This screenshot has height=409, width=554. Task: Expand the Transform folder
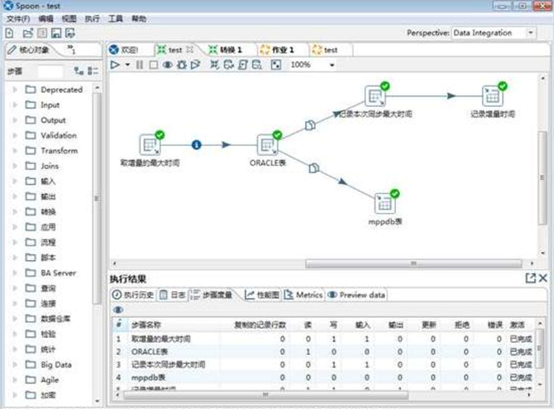click(x=15, y=151)
